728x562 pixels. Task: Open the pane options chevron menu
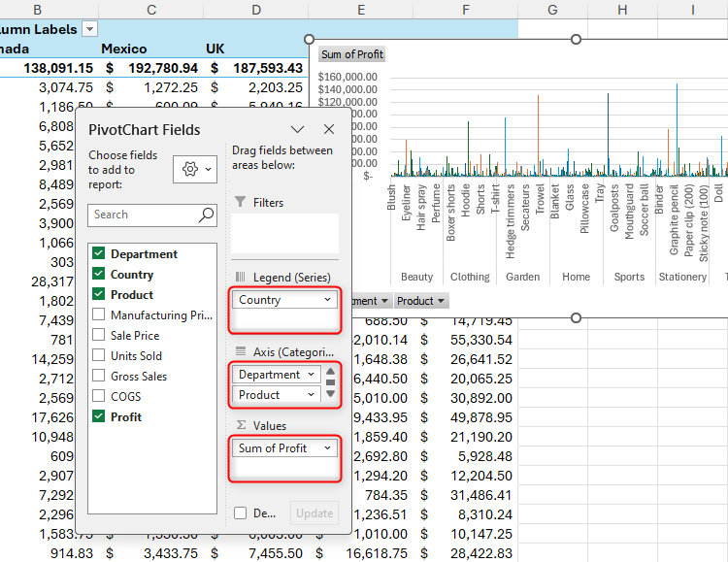[x=297, y=129]
